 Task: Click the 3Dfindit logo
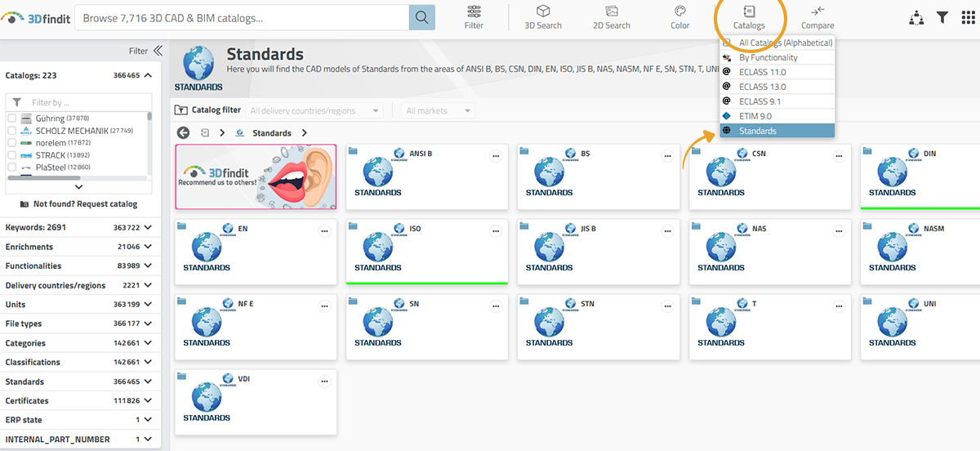click(34, 16)
